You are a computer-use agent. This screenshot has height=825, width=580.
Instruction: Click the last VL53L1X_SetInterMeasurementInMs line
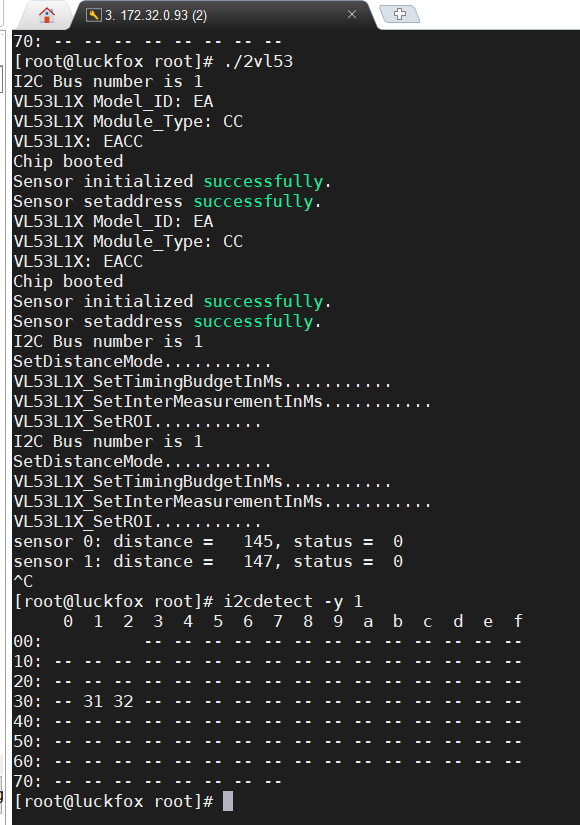coord(222,501)
